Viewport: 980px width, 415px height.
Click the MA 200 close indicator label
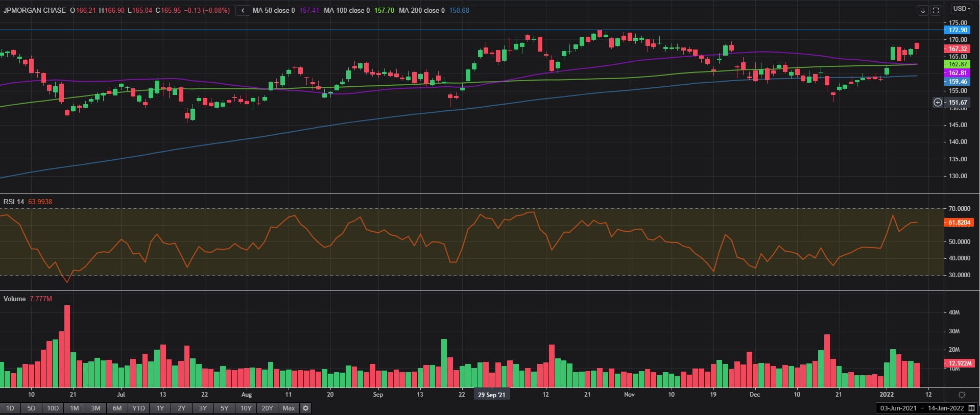click(x=421, y=10)
